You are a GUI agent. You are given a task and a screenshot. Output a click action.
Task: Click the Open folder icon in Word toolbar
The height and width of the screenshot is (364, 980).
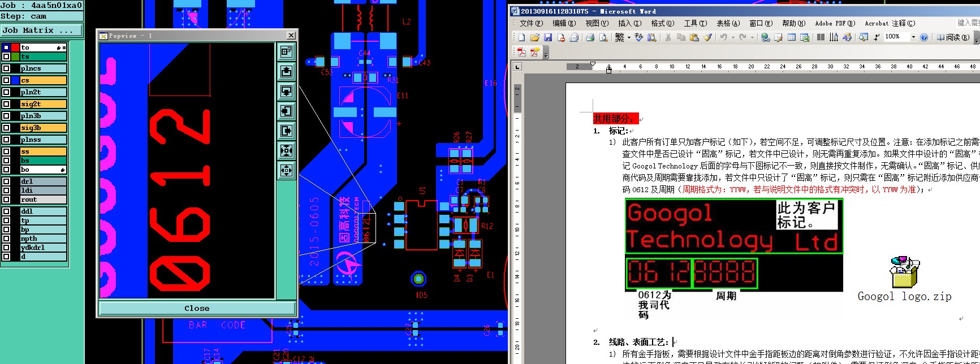click(534, 37)
